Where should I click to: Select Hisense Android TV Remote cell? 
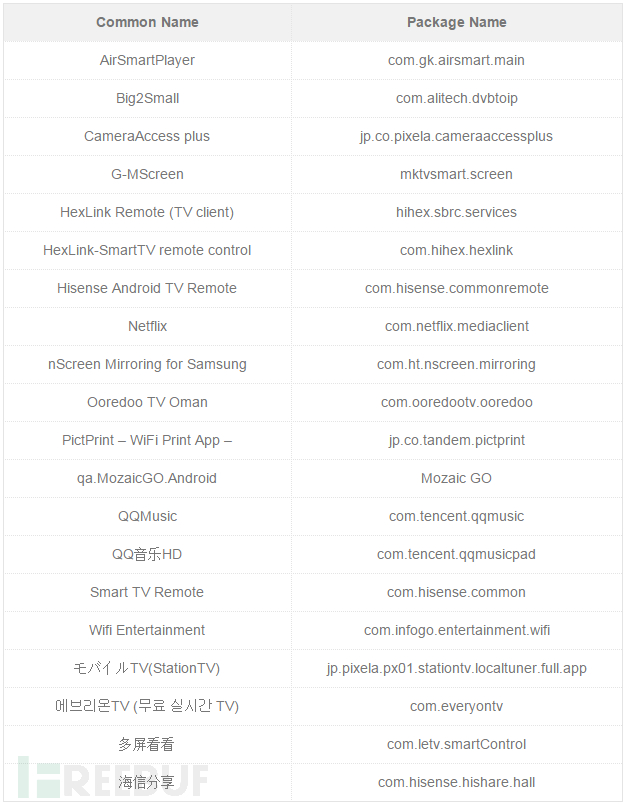tap(147, 288)
